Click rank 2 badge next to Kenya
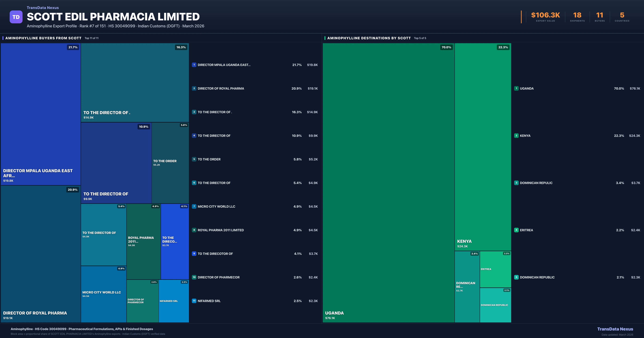This screenshot has height=338, width=644. pyautogui.click(x=516, y=135)
